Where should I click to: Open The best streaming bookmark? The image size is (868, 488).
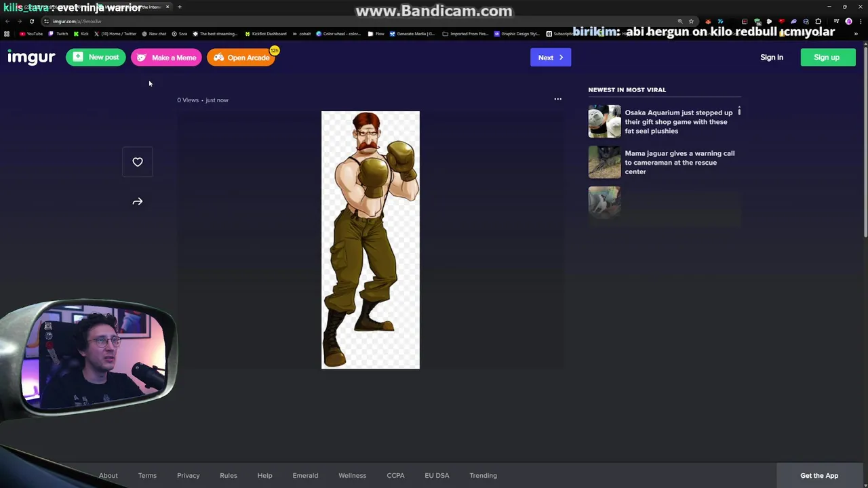click(216, 33)
